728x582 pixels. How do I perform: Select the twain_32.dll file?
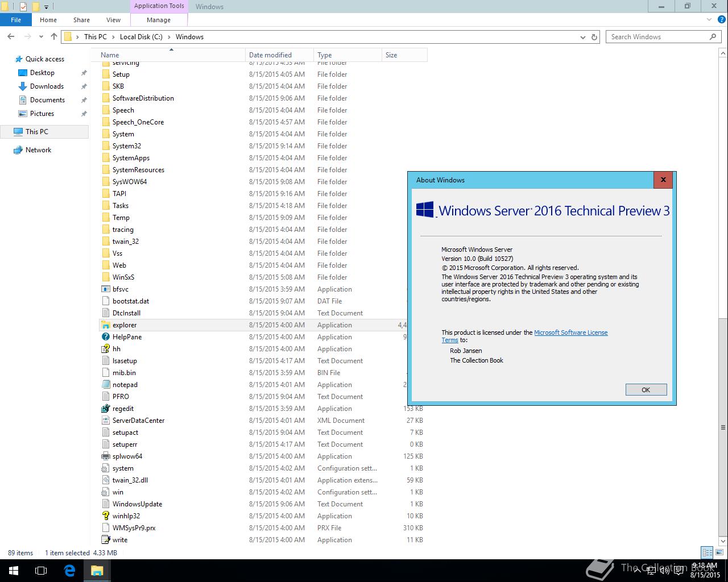(x=130, y=480)
